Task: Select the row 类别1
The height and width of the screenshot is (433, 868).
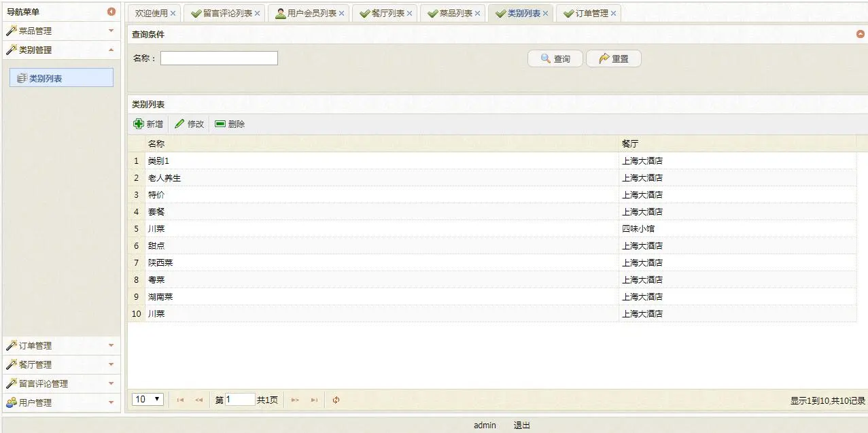Action: tap(492, 161)
